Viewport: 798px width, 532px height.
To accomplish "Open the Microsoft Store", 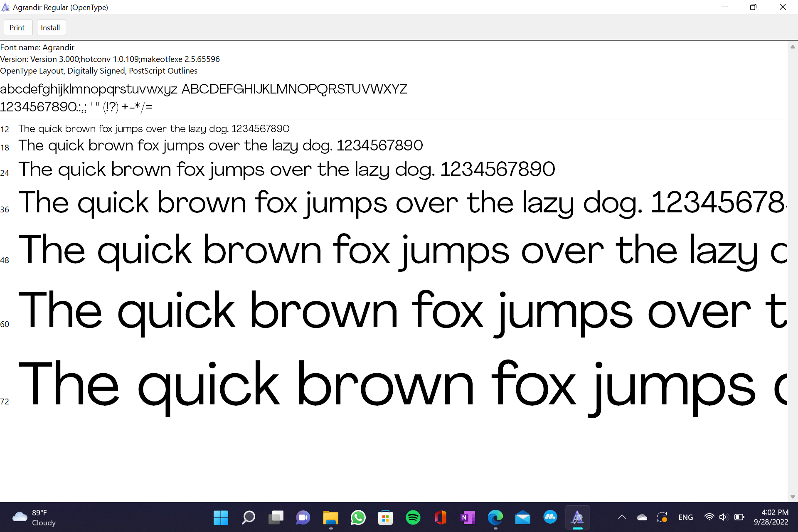I will [386, 517].
